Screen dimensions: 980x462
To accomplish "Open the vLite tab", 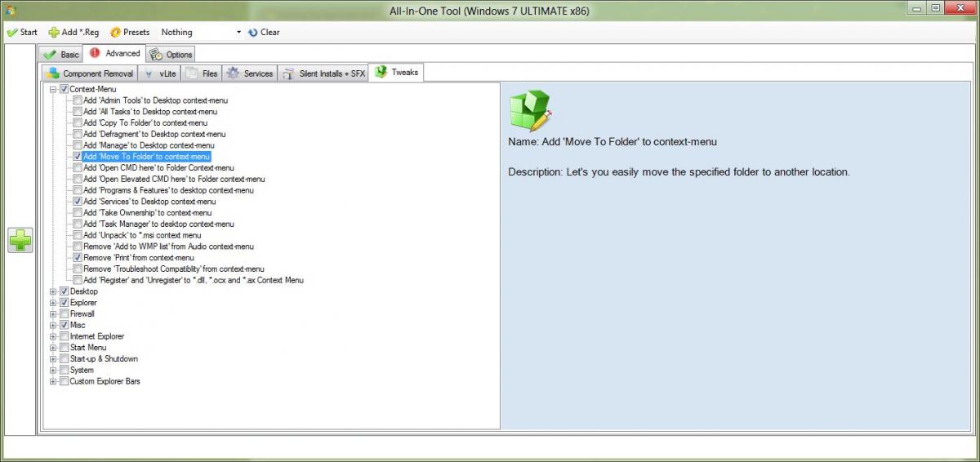I will 159,73.
